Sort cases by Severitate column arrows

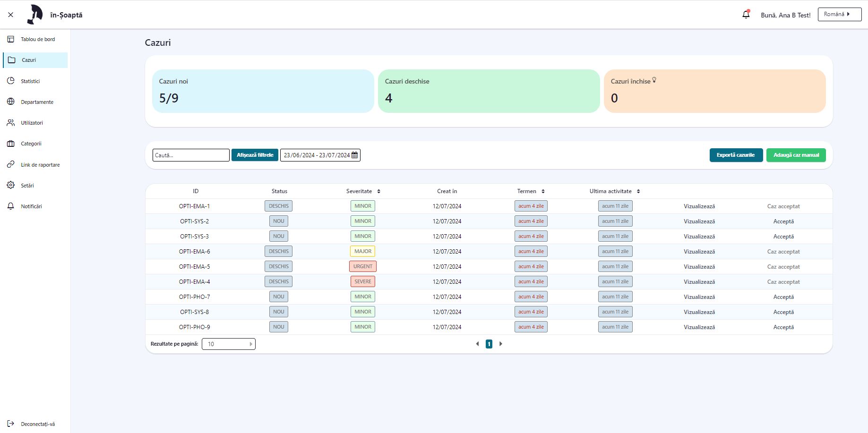(x=378, y=191)
